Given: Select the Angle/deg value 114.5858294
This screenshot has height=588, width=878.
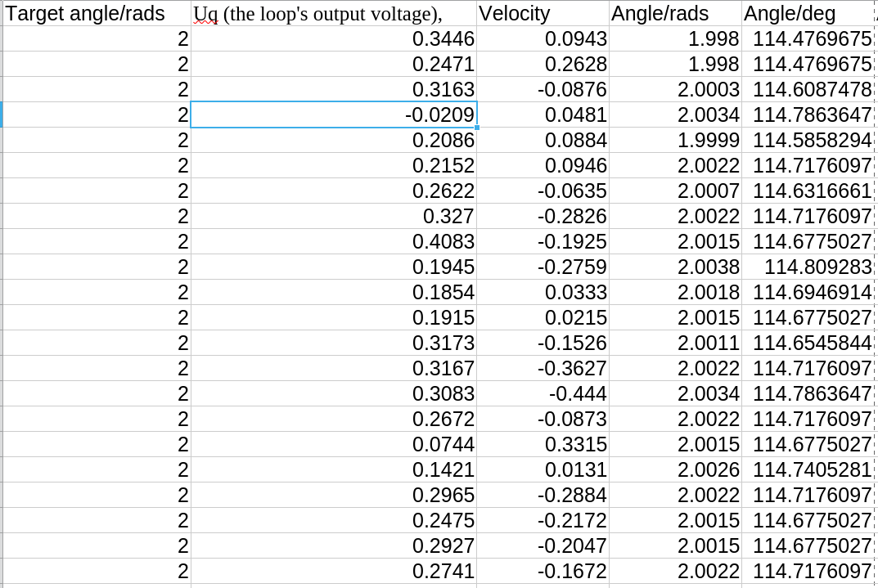Looking at the screenshot, I should (x=808, y=140).
